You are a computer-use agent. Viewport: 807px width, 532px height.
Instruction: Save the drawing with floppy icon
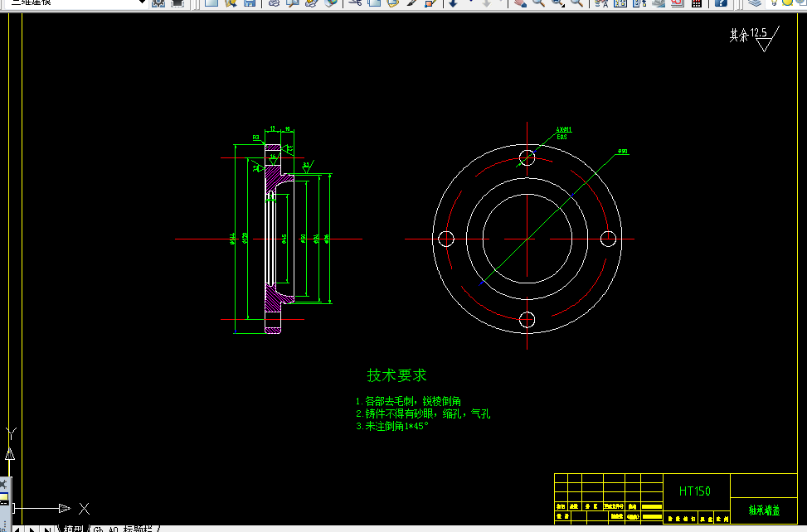(x=250, y=2)
